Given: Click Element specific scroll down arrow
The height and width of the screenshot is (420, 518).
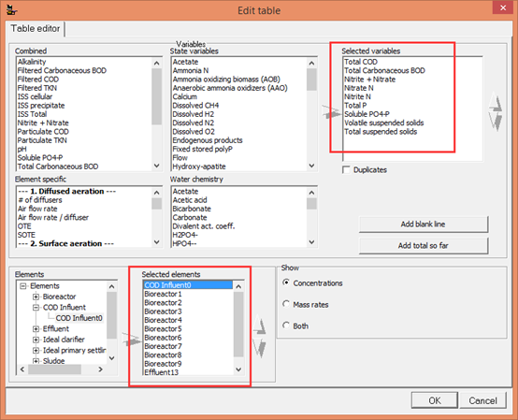Looking at the screenshot, I should coord(156,242).
